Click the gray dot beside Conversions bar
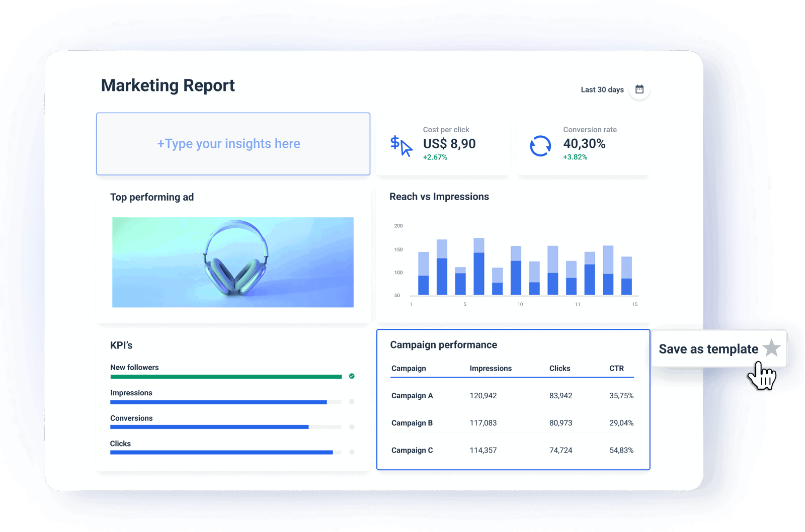The width and height of the screenshot is (805, 532). pyautogui.click(x=352, y=427)
